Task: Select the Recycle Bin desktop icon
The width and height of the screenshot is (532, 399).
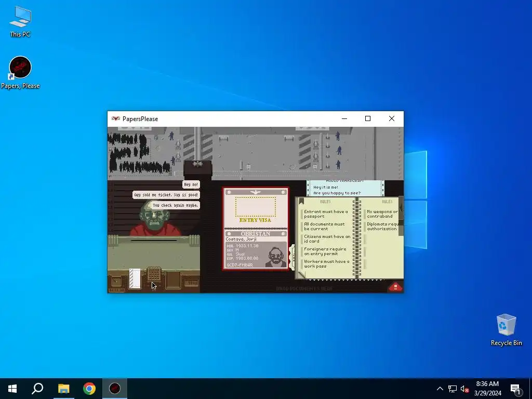Action: click(506, 330)
